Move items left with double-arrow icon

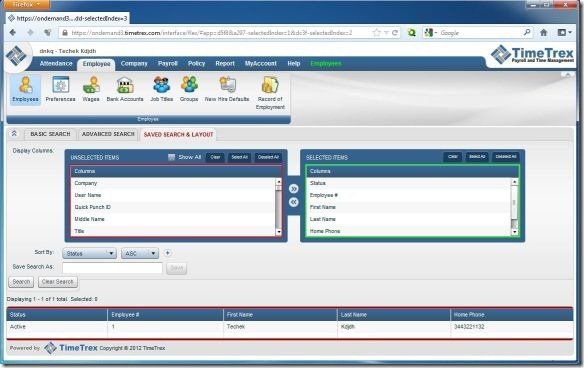pos(293,202)
